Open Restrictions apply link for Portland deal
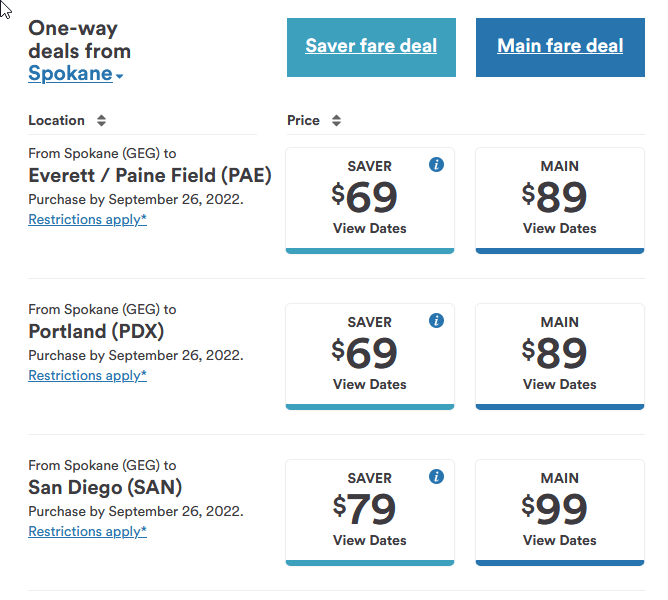This screenshot has height=600, width=668. click(87, 376)
